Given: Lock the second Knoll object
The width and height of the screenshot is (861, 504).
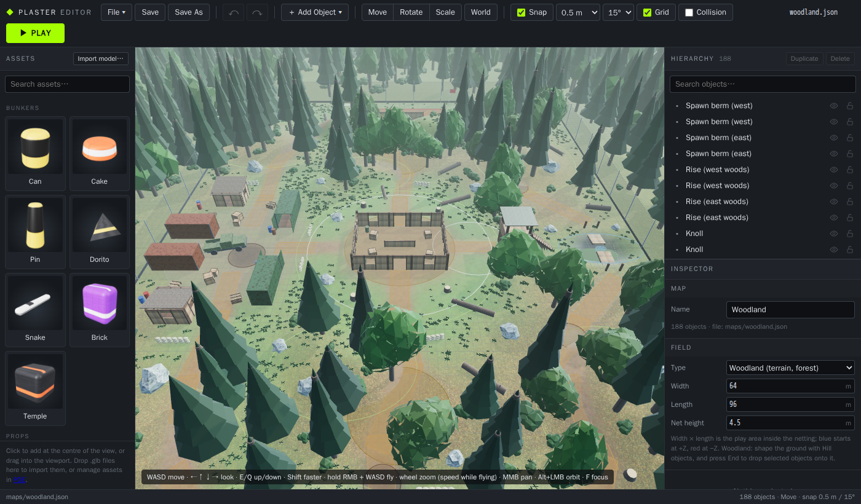Looking at the screenshot, I should click(x=850, y=250).
